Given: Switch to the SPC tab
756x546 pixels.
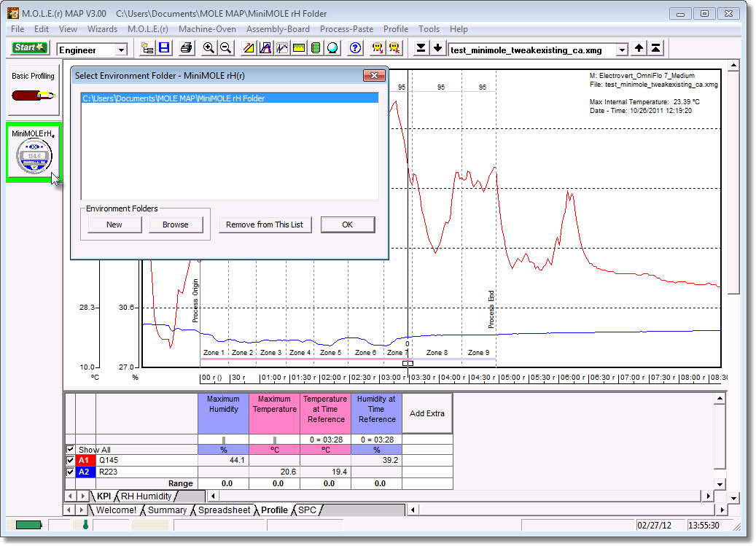Looking at the screenshot, I should tap(307, 510).
